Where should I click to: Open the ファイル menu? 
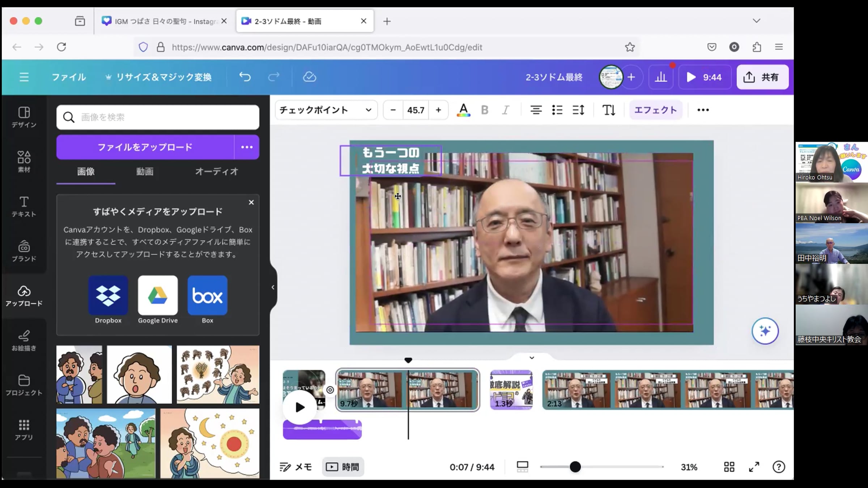pos(69,77)
